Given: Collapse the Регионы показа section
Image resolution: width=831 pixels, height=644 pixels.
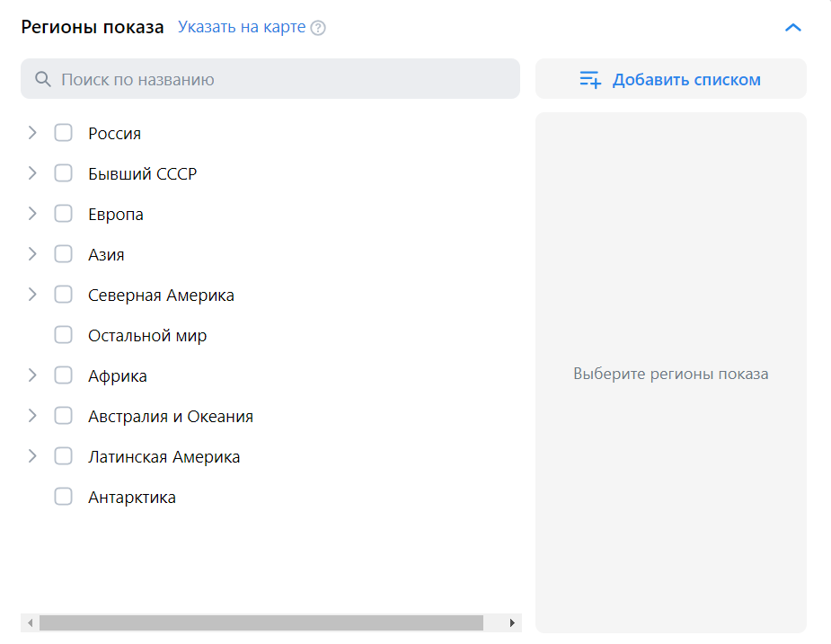Looking at the screenshot, I should point(792,27).
